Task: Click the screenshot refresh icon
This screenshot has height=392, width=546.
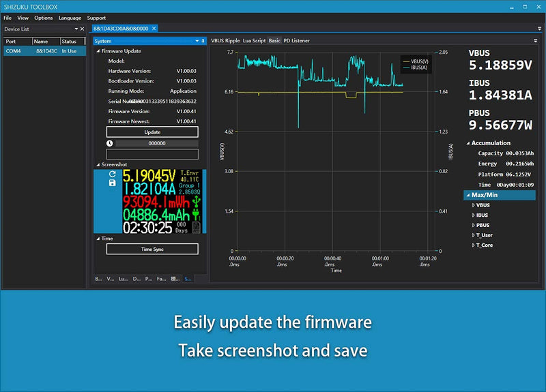Action: (112, 174)
